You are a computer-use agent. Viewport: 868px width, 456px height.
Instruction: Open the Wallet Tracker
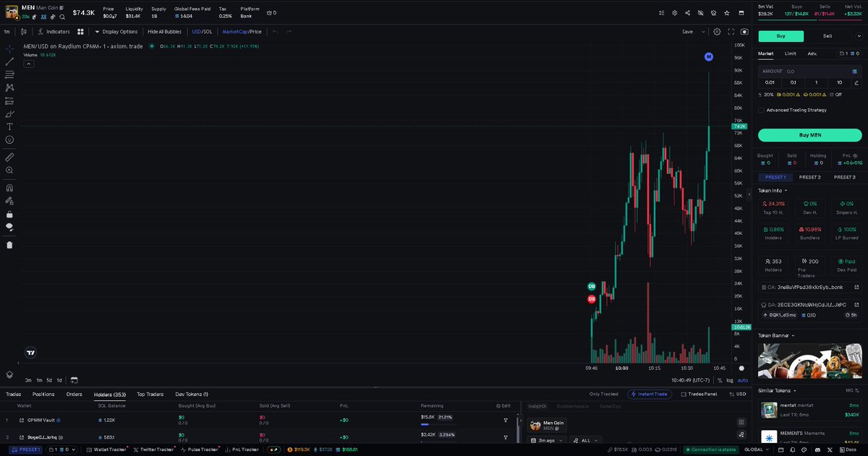(108, 449)
